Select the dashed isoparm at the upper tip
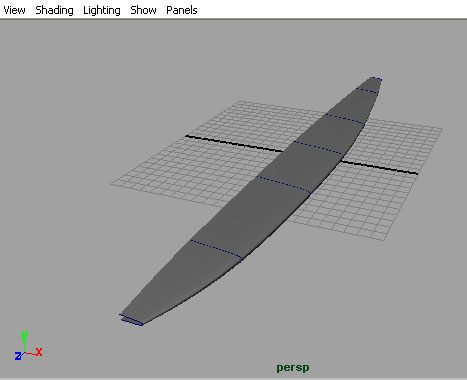The image size is (467, 380). (367, 90)
